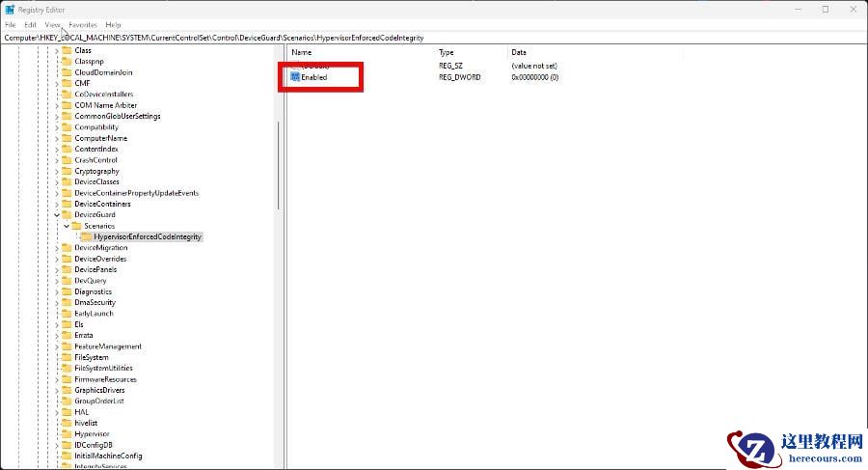This screenshot has height=470, width=868.
Task: Expand the GraphicsDrivers tree node
Action: pyautogui.click(x=57, y=390)
